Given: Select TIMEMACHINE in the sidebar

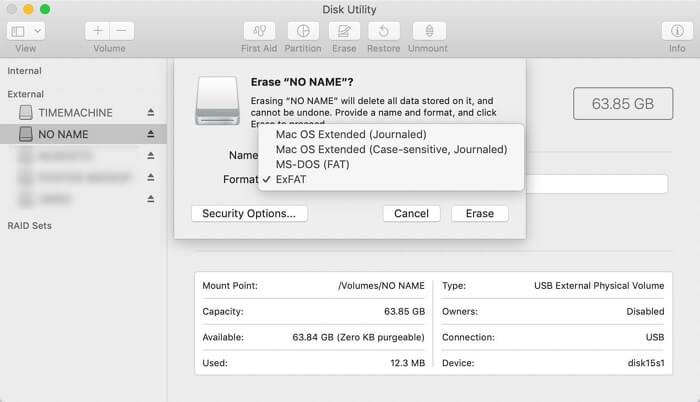Looking at the screenshot, I should (x=75, y=113).
